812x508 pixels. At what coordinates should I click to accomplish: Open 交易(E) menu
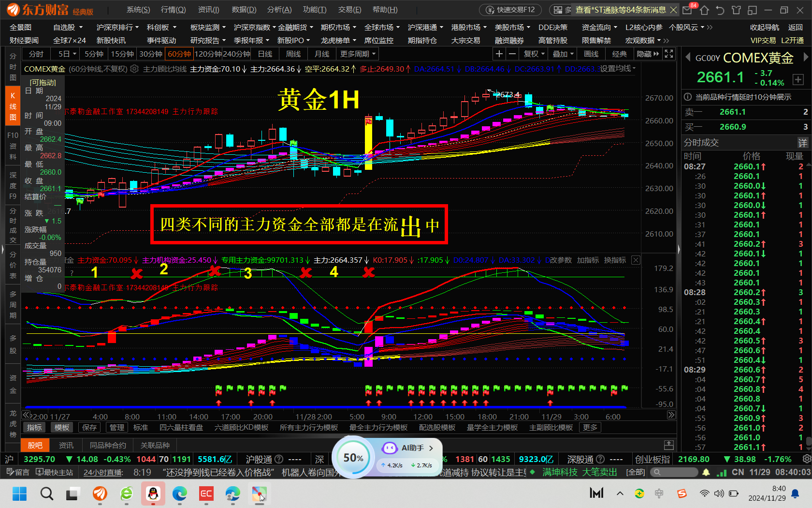coord(349,10)
